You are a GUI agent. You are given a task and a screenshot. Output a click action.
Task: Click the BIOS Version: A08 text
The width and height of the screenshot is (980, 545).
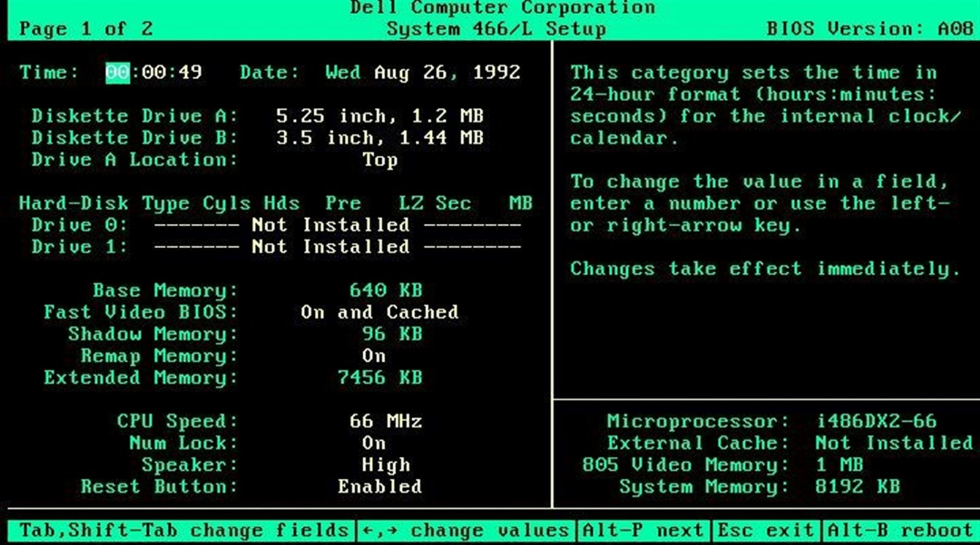tap(870, 29)
